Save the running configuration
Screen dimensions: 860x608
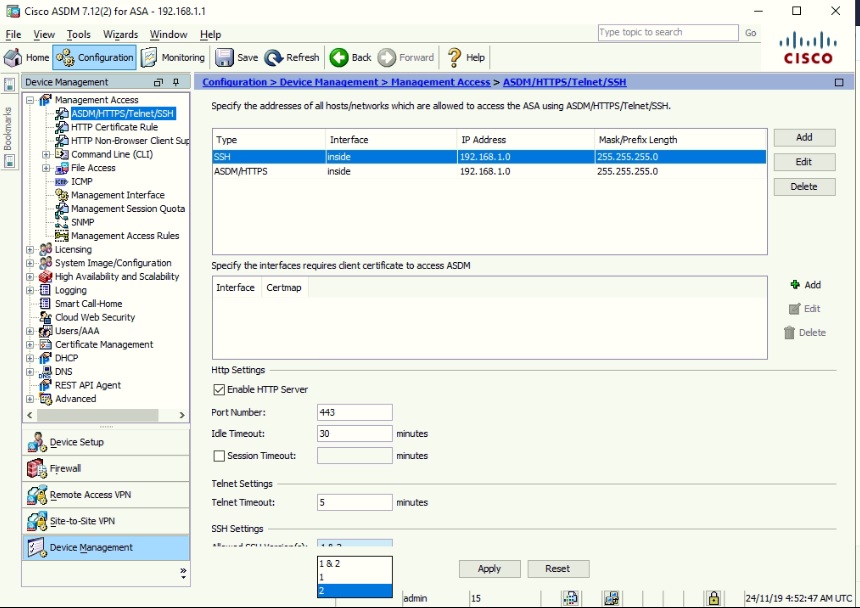coord(236,58)
